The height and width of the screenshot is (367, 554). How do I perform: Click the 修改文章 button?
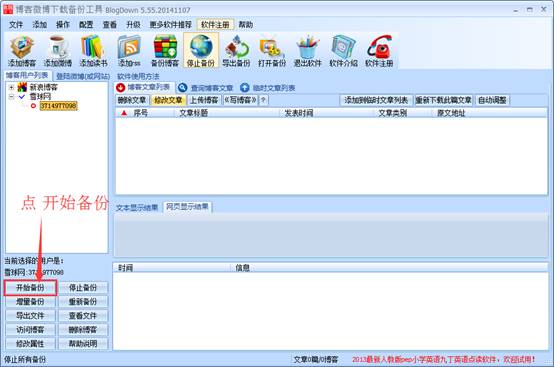point(168,100)
